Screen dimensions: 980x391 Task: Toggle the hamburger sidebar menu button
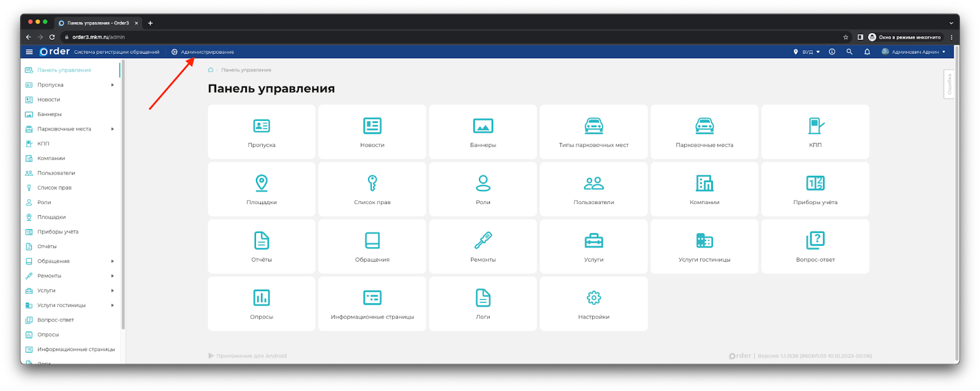pos(29,52)
